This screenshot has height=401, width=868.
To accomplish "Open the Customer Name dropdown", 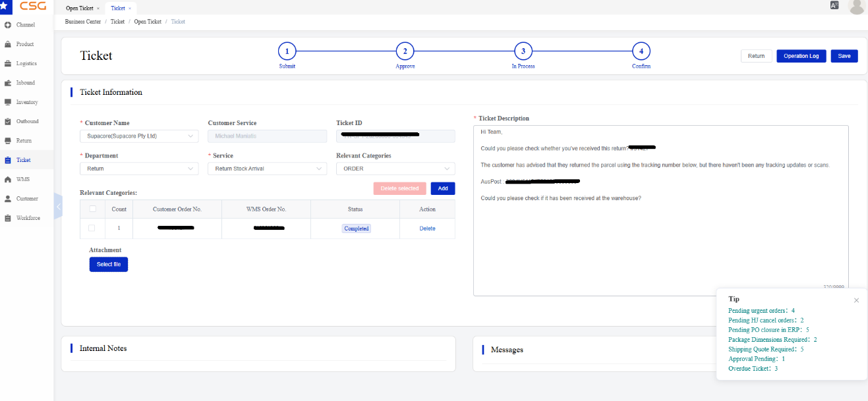I will (x=139, y=136).
